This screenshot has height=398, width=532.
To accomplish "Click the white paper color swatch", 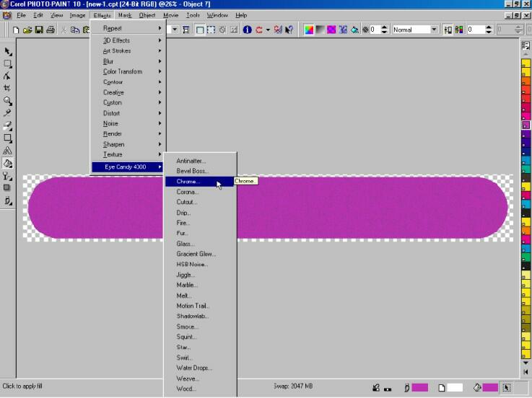I will tap(455, 387).
